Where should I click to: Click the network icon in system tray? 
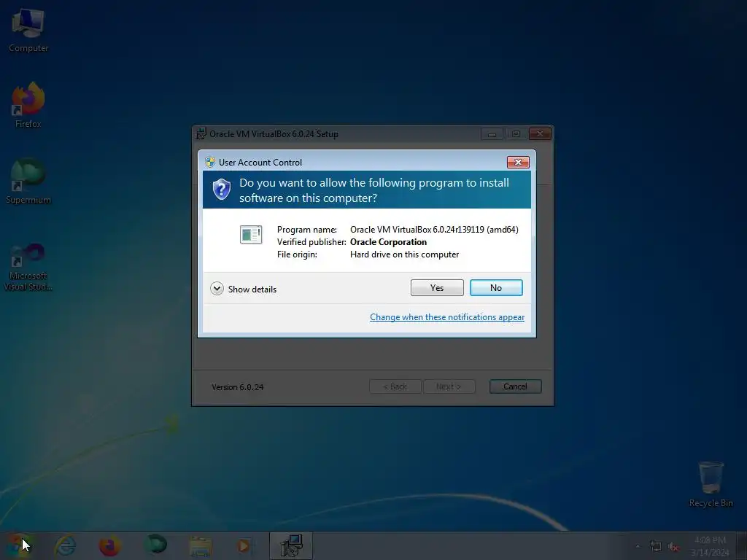pos(656,546)
